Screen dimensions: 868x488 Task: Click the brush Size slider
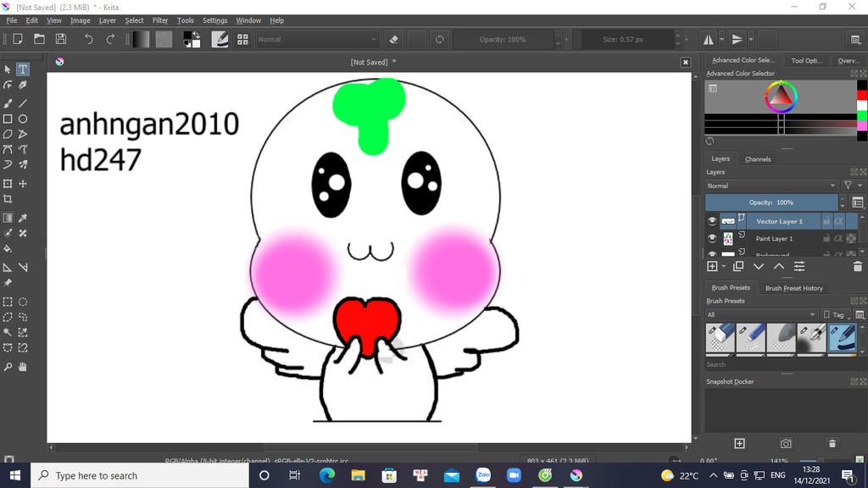pyautogui.click(x=623, y=39)
